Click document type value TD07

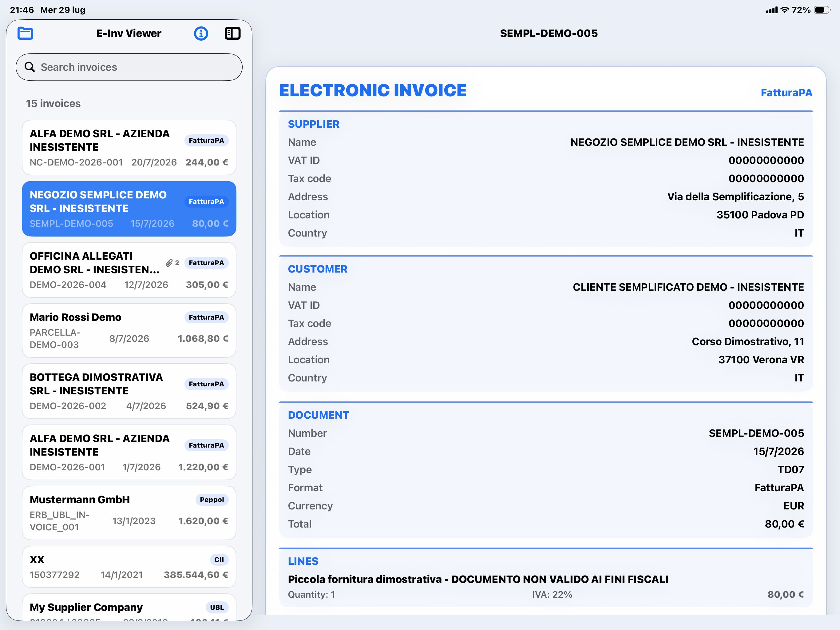pos(790,469)
